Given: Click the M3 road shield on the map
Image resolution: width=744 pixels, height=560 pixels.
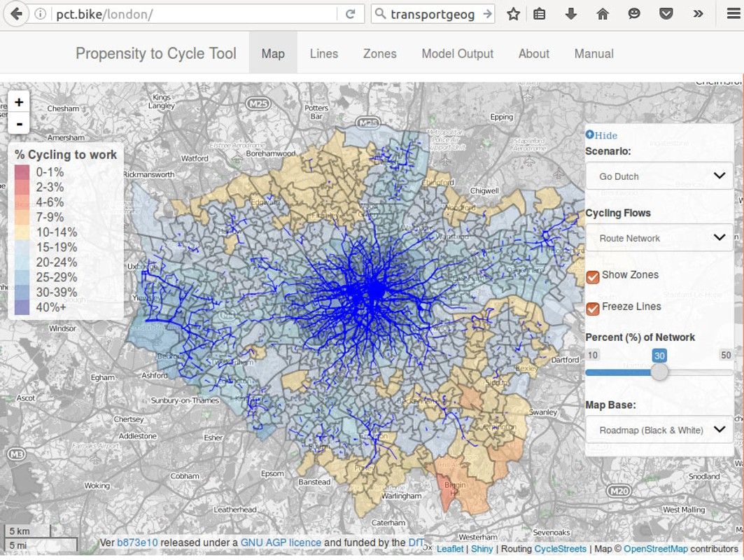Looking at the screenshot, I should pyautogui.click(x=16, y=454).
